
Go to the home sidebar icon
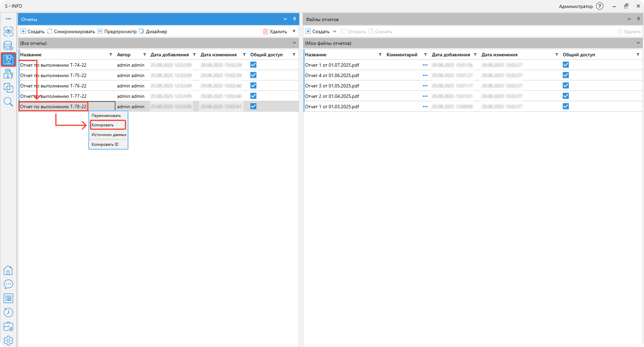(x=8, y=270)
